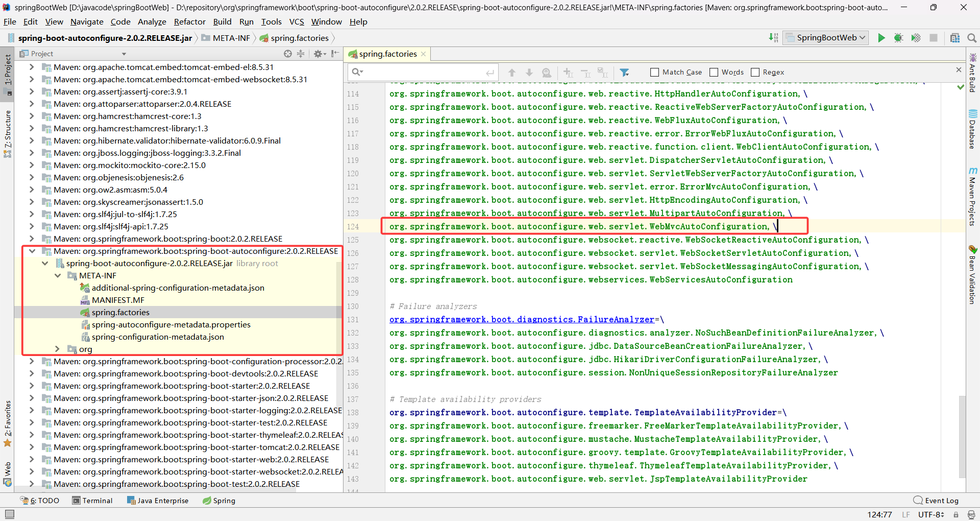Expand Maven spring-boot-starter-web node
The height and width of the screenshot is (521, 980).
tap(32, 459)
